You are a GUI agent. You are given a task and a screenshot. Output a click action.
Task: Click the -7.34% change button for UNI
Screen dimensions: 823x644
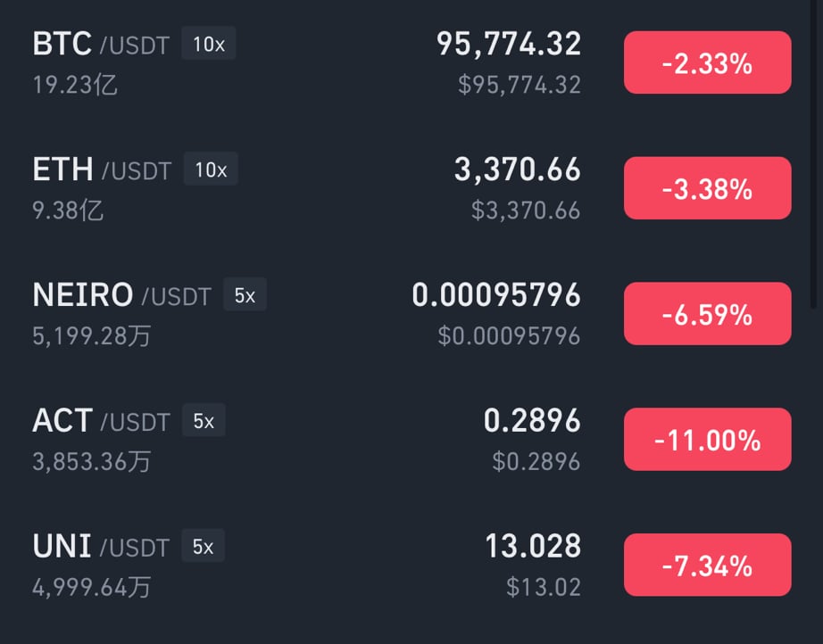pyautogui.click(x=708, y=565)
